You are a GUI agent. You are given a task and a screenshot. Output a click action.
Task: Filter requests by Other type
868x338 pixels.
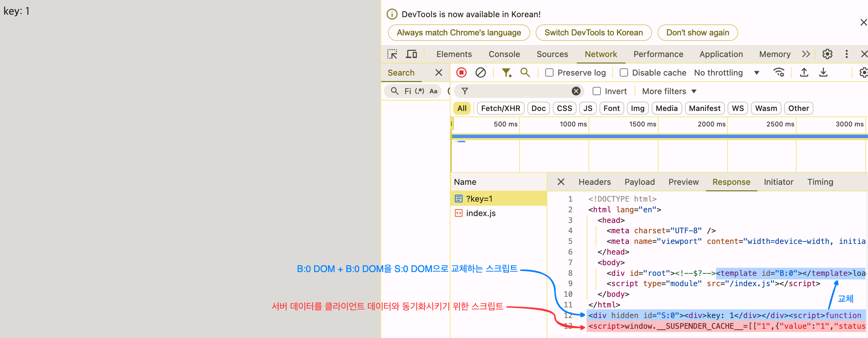tap(799, 108)
